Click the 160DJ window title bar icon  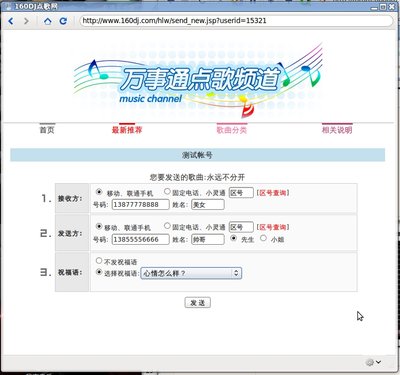pyautogui.click(x=8, y=7)
